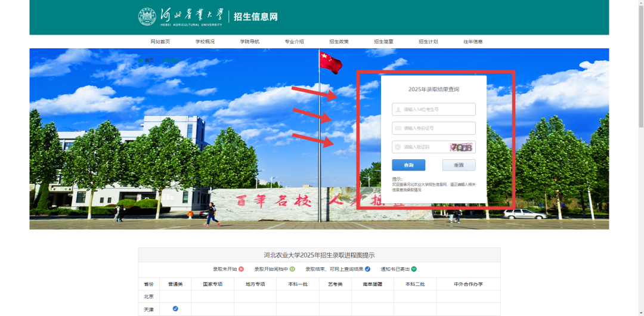Focus the 14位考生号 input field
The width and height of the screenshot is (644, 316).
(x=434, y=109)
